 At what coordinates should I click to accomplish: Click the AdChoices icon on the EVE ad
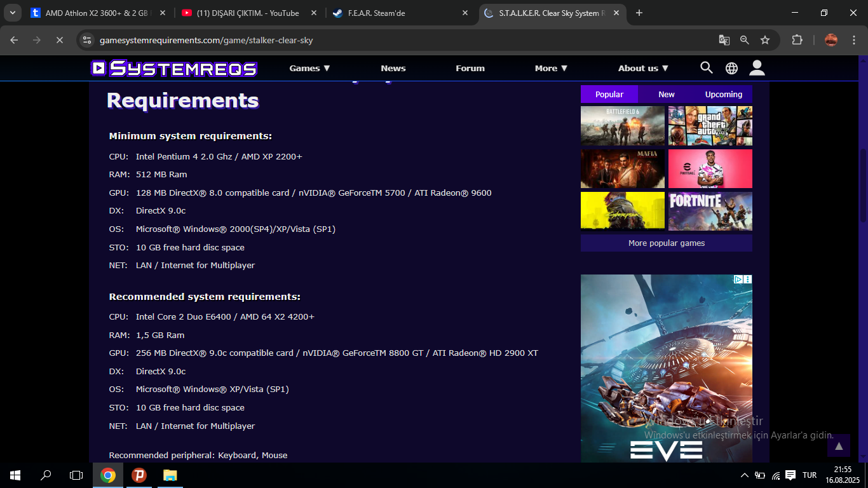(x=739, y=279)
